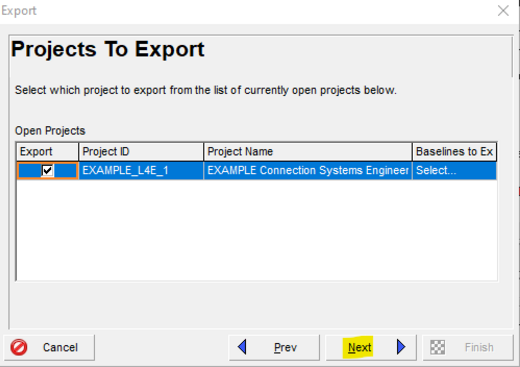Click the Project Name column header
The height and width of the screenshot is (367, 520).
[308, 152]
